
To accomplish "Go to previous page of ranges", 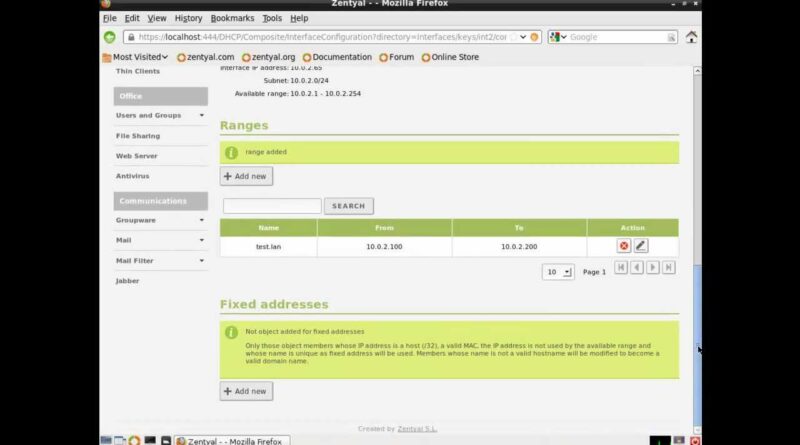I will [637, 267].
